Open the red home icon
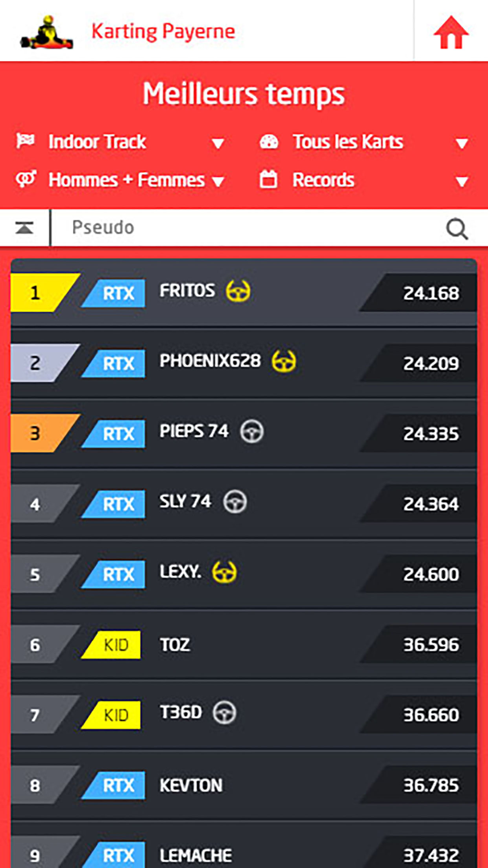Screen dimensions: 488x868 coord(451,33)
